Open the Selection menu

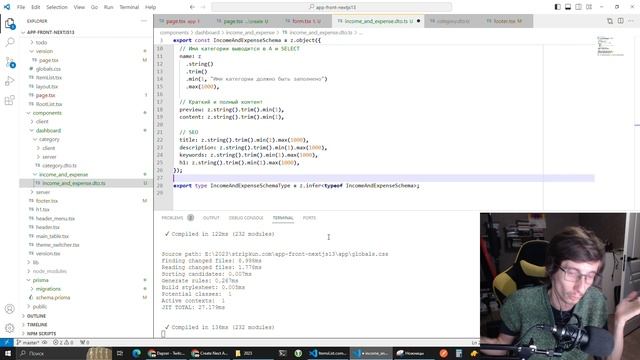coord(57,7)
